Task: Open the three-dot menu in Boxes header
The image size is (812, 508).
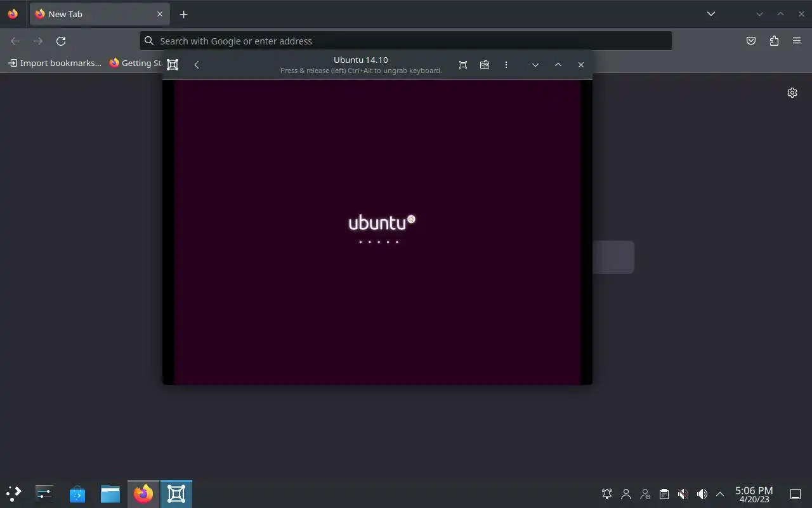Action: click(x=506, y=65)
